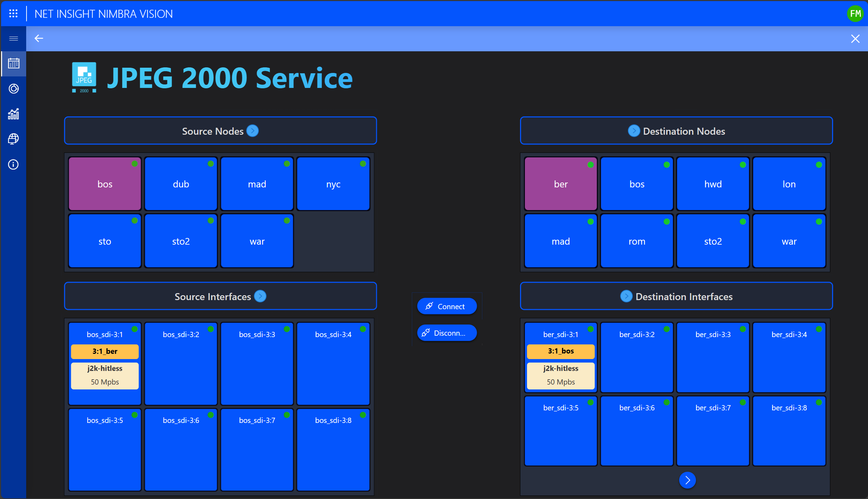The height and width of the screenshot is (499, 868).
Task: Click the 3:1_ber connection label
Action: [105, 351]
